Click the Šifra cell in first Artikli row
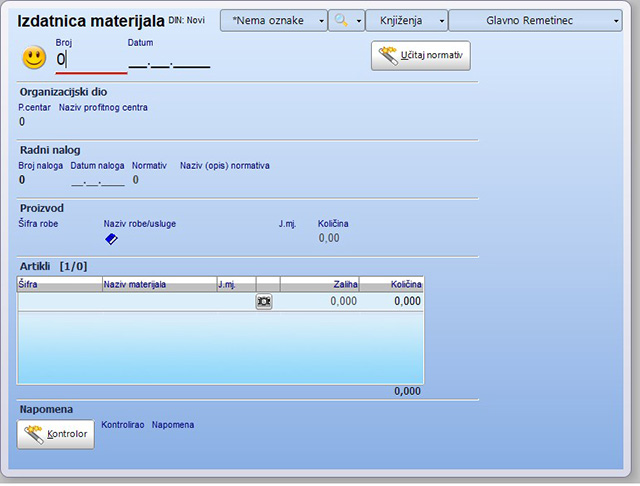The height and width of the screenshot is (486, 640). point(59,301)
